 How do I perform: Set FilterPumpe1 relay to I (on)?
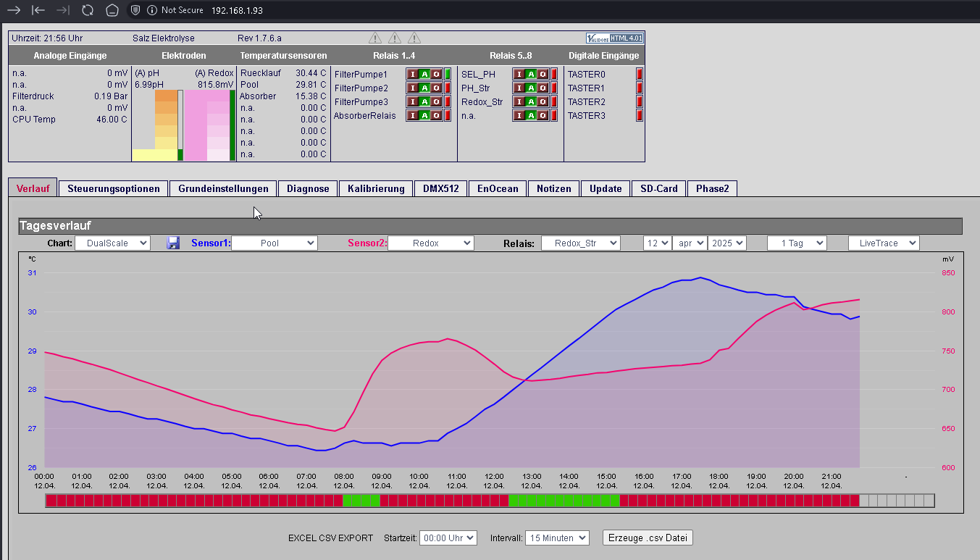(x=413, y=74)
